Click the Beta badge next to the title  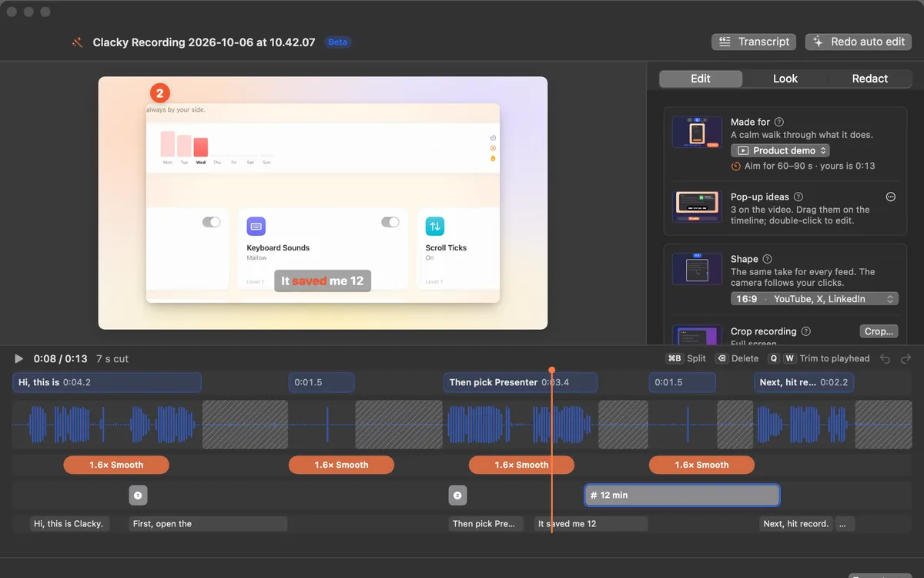pos(338,42)
